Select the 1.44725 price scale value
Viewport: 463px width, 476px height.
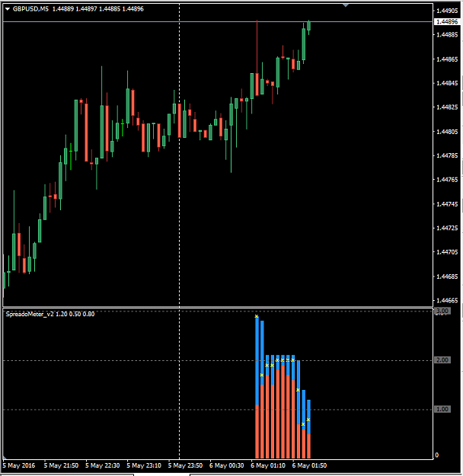447,228
